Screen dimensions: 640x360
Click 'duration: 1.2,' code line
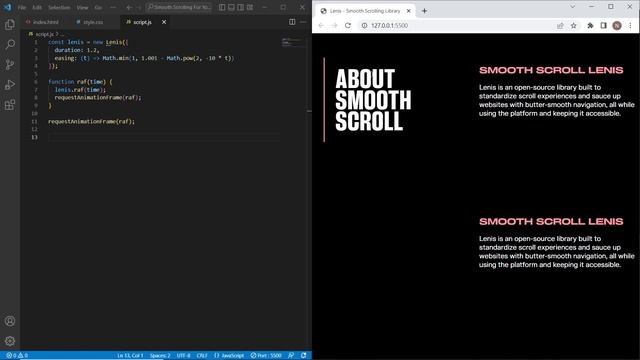tap(77, 50)
